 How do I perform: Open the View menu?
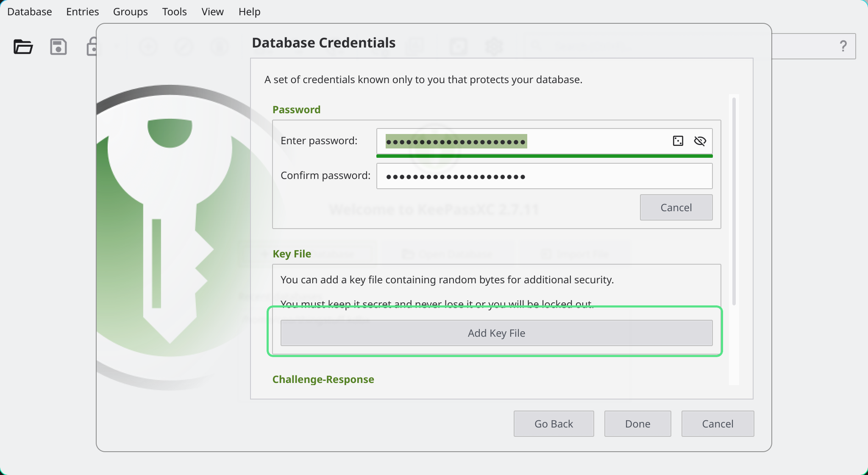(212, 11)
